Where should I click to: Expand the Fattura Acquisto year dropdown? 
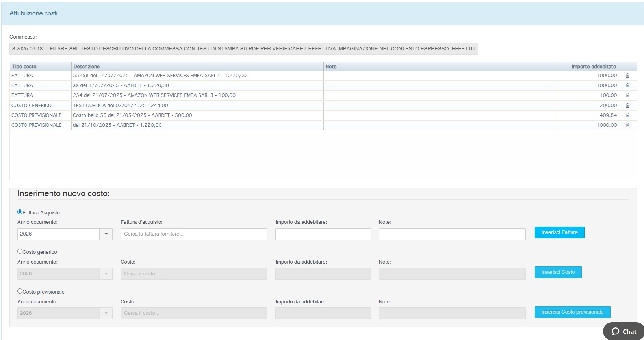(x=106, y=234)
